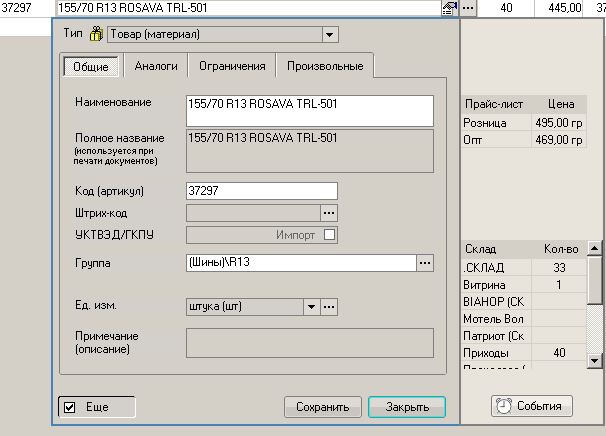This screenshot has height=436, width=606.
Task: Click the warehouse list scroll down arrow
Action: (x=594, y=361)
